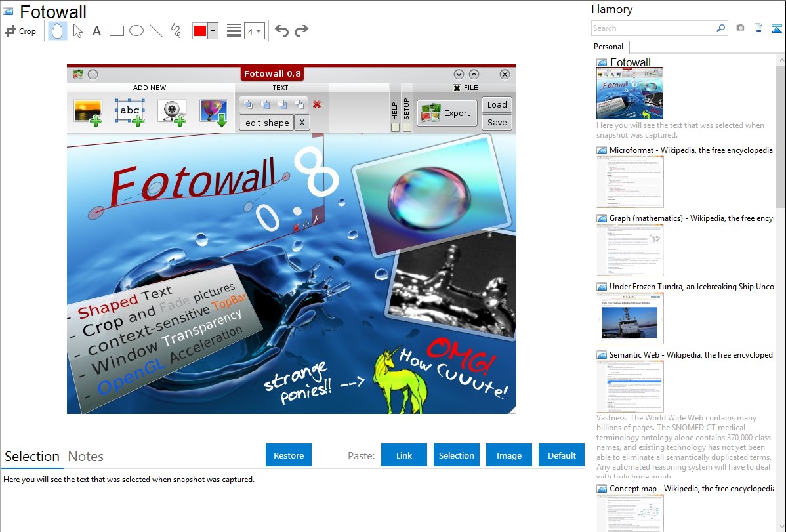Click the line thickness icon
The image size is (786, 532).
coord(234,31)
